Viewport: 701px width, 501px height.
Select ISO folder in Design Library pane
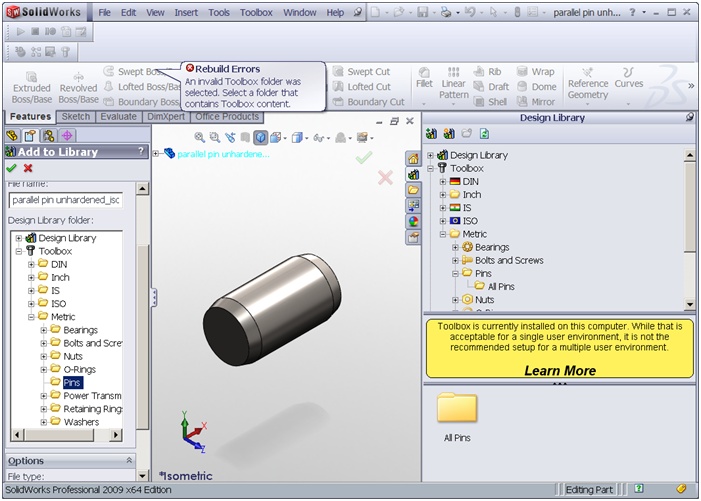coord(470,221)
